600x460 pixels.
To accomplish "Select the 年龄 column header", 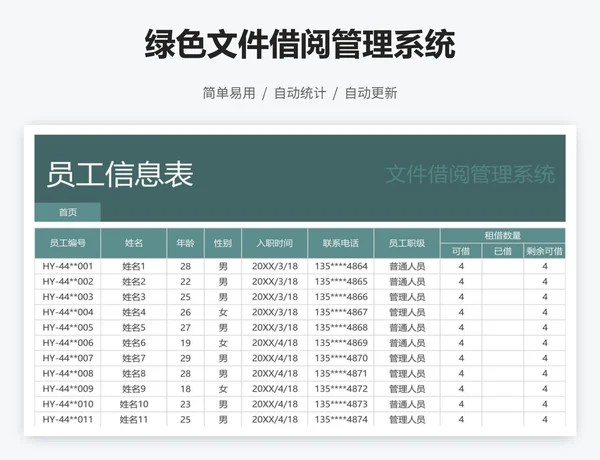I will 186,243.
